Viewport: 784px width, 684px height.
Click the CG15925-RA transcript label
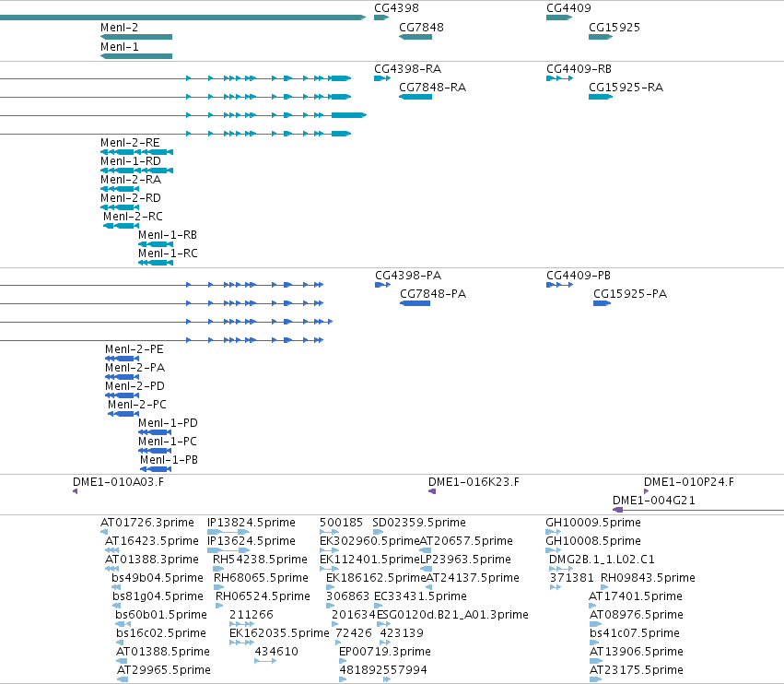point(626,88)
